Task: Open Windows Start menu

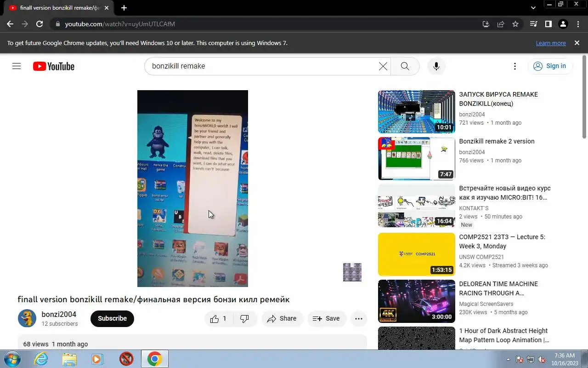Action: pos(12,359)
